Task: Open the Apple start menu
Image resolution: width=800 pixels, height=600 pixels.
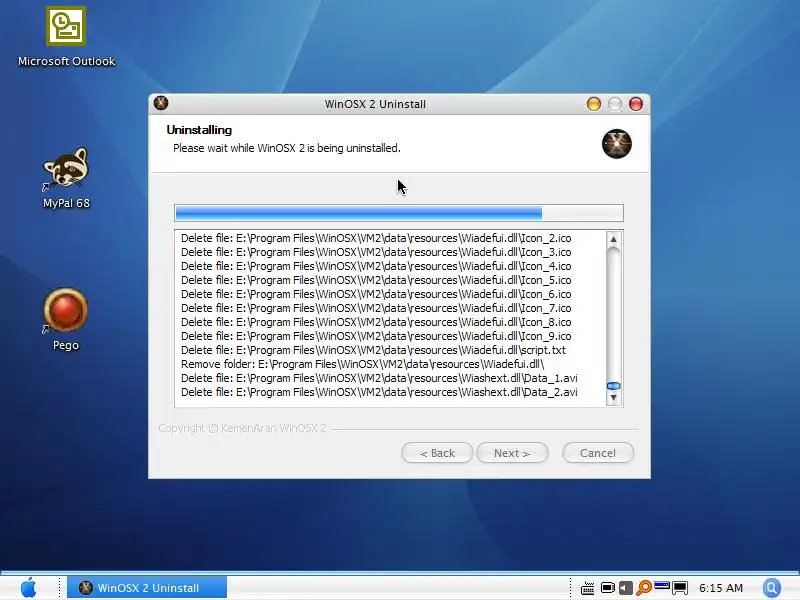Action: click(29, 588)
